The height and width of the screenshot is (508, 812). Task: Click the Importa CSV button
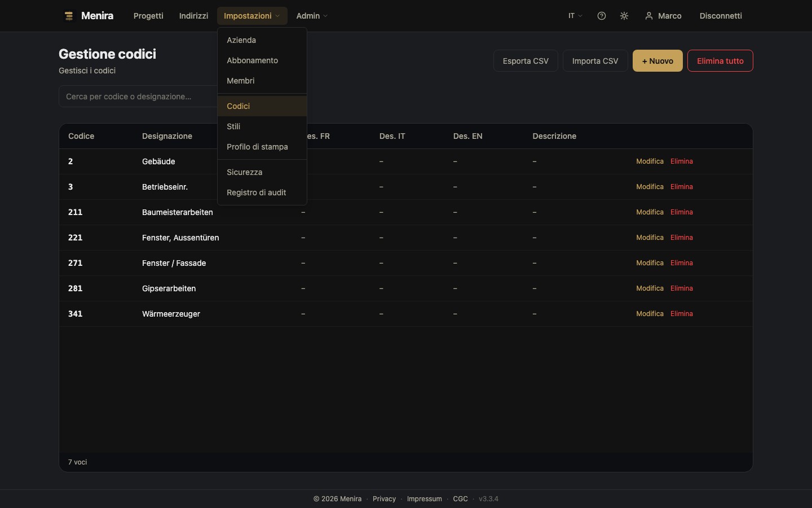pos(595,61)
